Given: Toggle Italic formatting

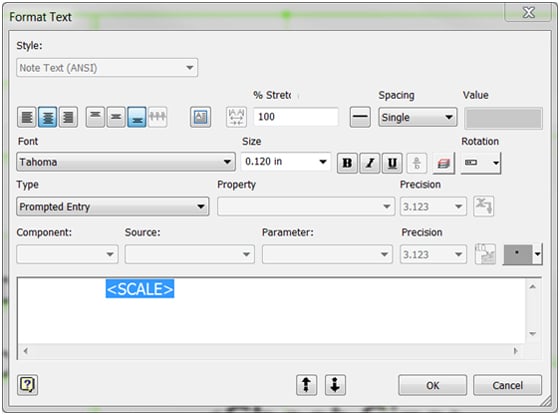Looking at the screenshot, I should pos(370,163).
